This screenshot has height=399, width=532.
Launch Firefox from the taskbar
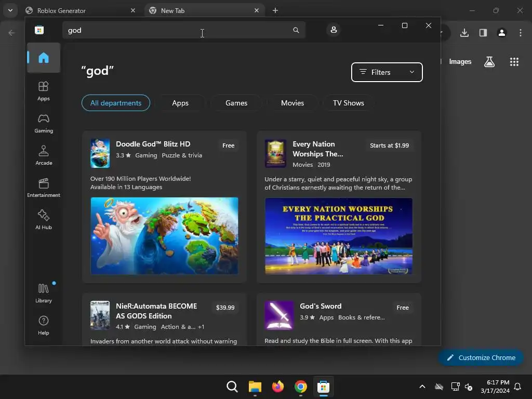278,387
